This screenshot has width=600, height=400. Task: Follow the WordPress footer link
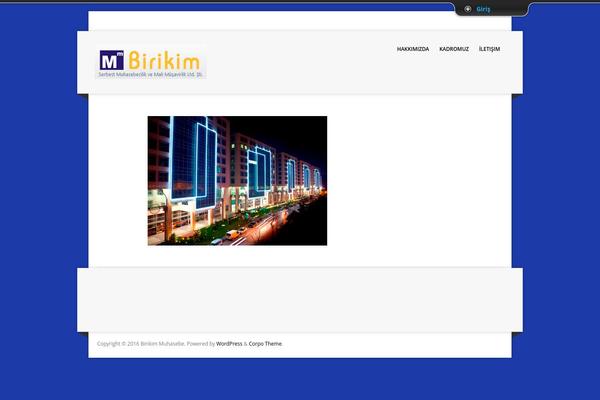click(229, 344)
